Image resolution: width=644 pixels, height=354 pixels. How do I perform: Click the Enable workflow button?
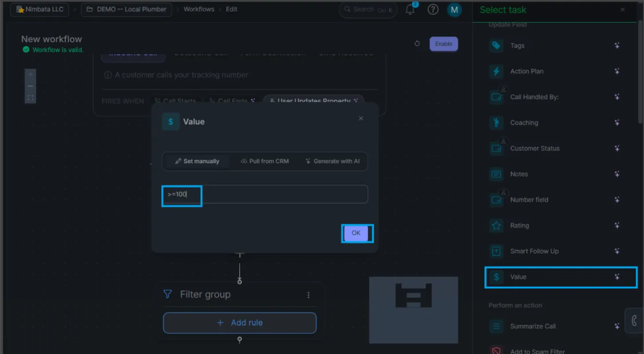click(x=444, y=44)
